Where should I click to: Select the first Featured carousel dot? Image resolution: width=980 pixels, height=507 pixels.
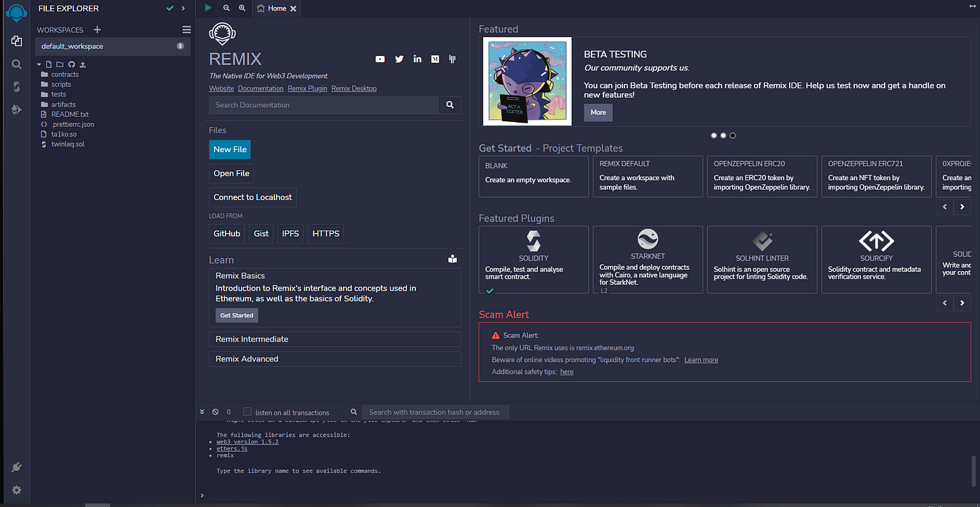pyautogui.click(x=714, y=135)
